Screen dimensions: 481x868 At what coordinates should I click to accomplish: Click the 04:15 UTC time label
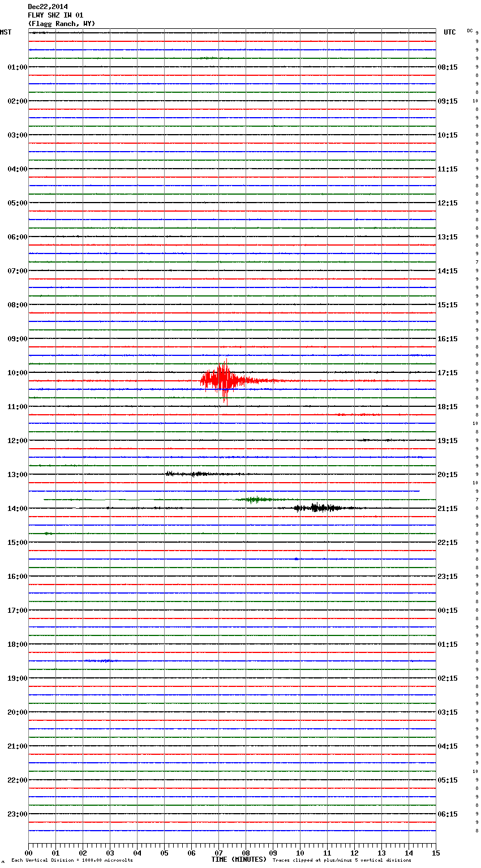pos(448,746)
